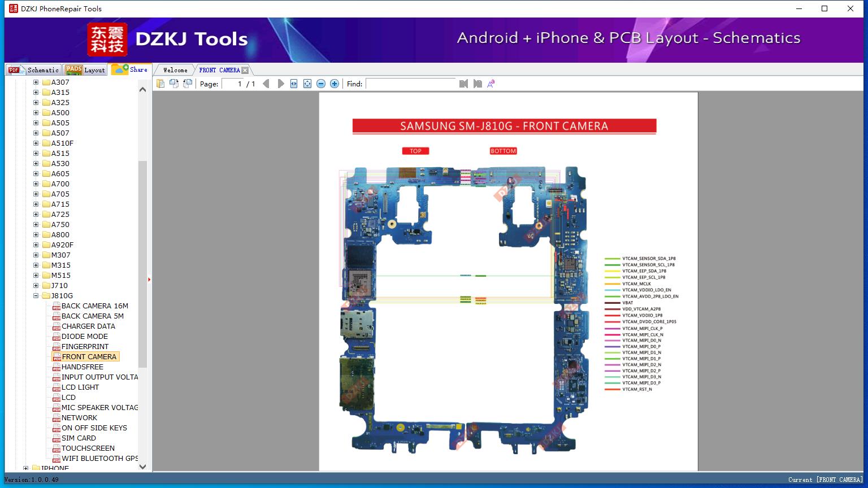The image size is (868, 488).
Task: Open the Welcome document tab
Action: tap(175, 70)
